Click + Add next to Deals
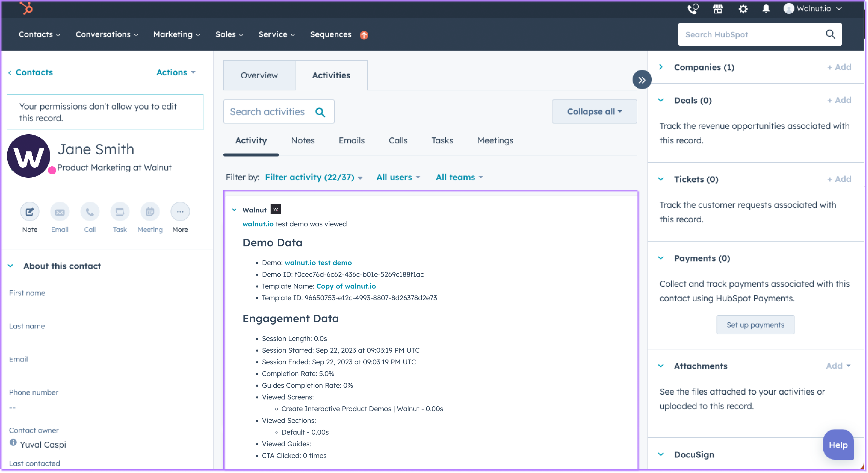868x473 pixels. [839, 100]
